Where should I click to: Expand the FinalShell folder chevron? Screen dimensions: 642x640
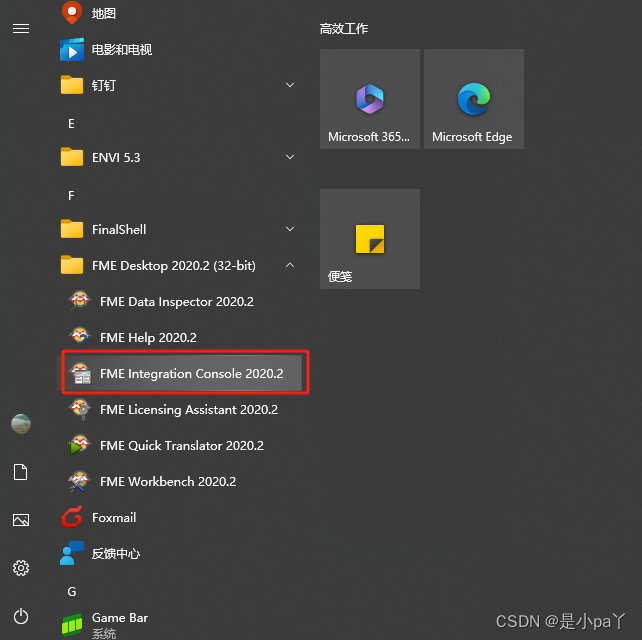290,229
